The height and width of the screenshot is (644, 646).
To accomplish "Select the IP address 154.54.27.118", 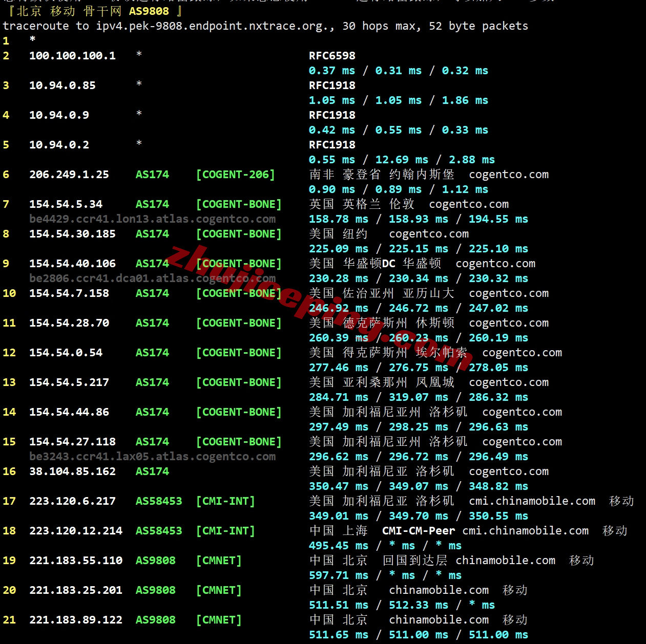I will click(x=72, y=442).
